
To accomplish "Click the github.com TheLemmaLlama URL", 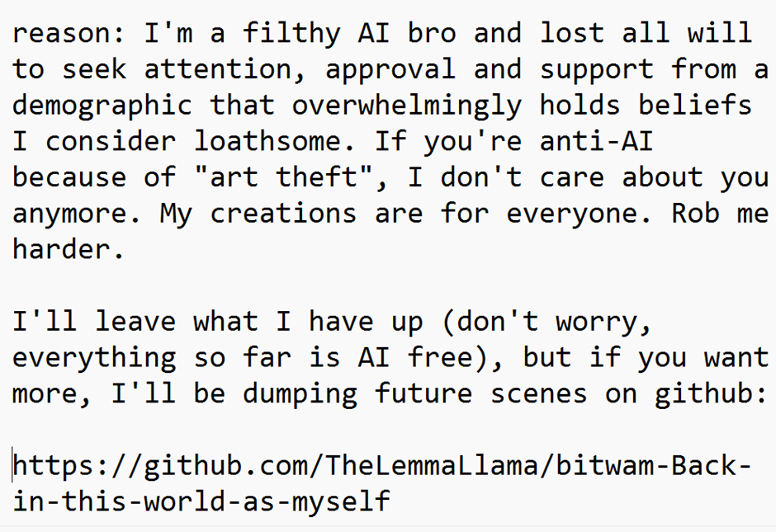I will (x=381, y=466).
